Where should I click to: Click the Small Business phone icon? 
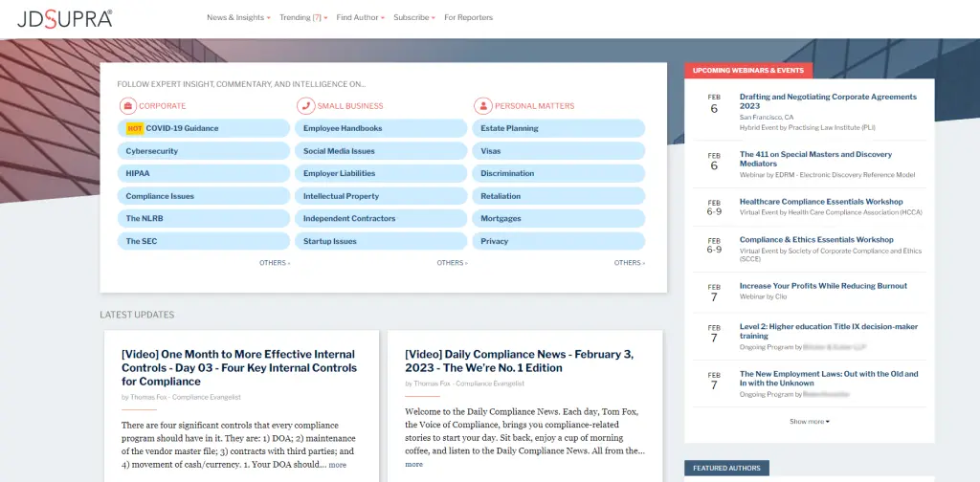coord(305,105)
